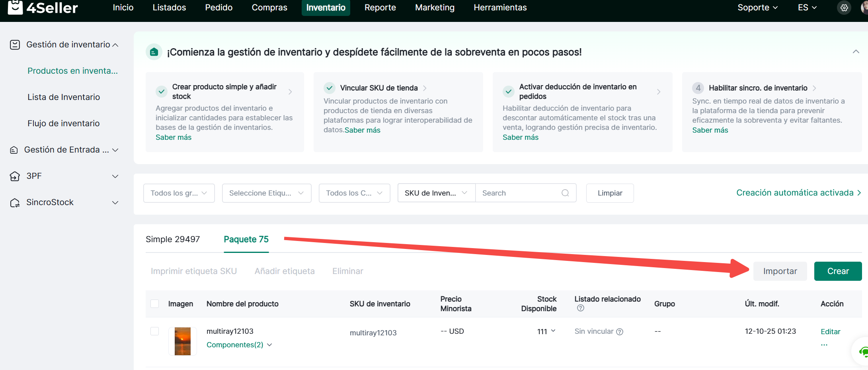Open the Seleccione Etiqueta dropdown

266,193
